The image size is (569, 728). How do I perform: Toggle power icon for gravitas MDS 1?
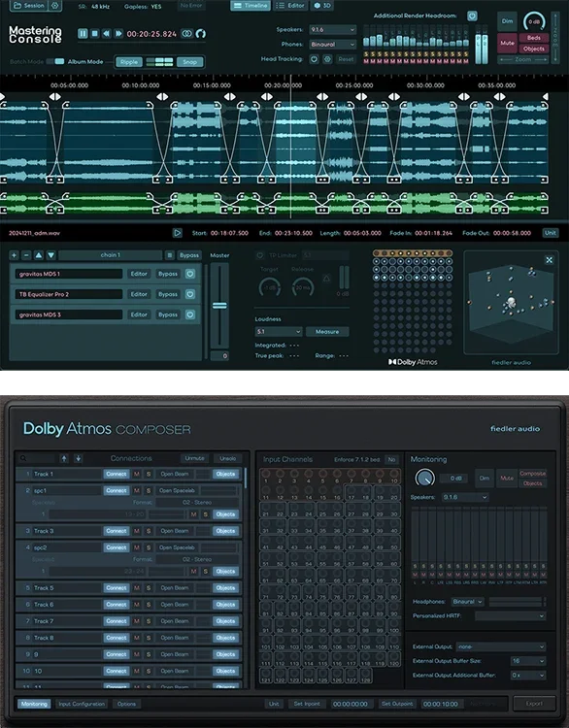pyautogui.click(x=190, y=274)
